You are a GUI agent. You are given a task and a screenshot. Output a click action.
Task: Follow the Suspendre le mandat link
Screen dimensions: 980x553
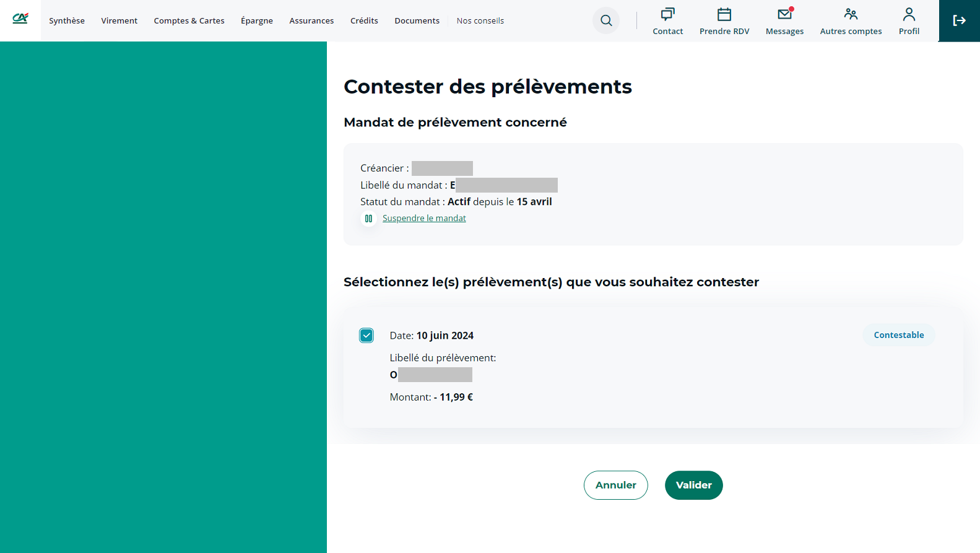[424, 219]
